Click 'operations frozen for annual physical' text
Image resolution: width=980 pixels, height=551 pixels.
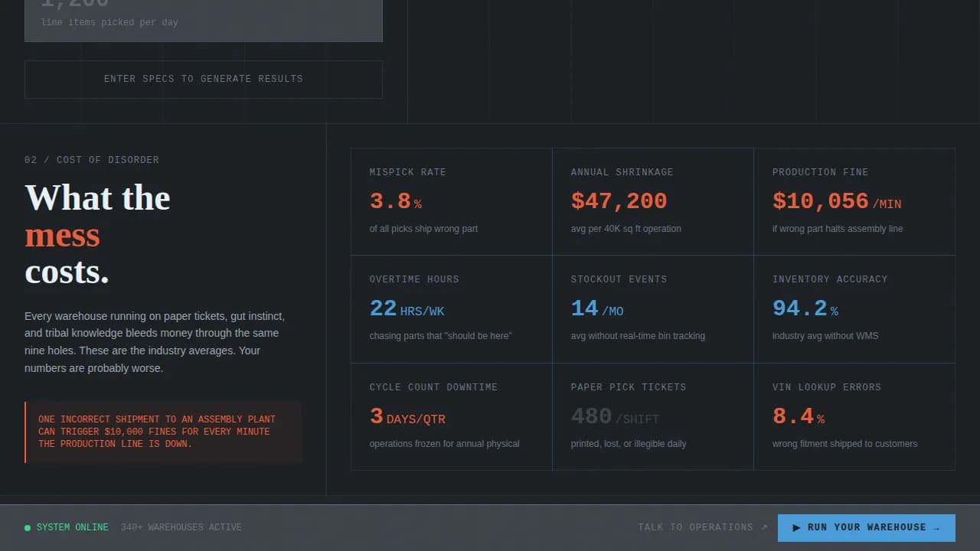[x=445, y=444]
